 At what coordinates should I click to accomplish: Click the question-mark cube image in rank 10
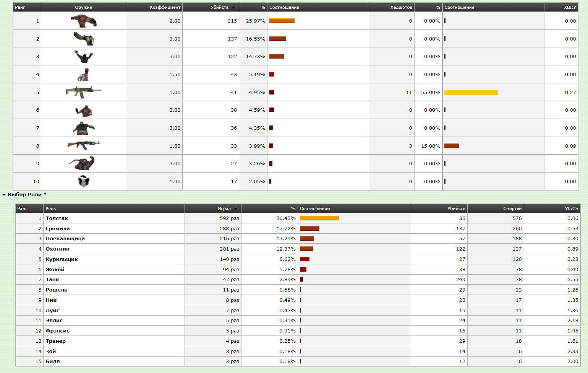[84, 181]
